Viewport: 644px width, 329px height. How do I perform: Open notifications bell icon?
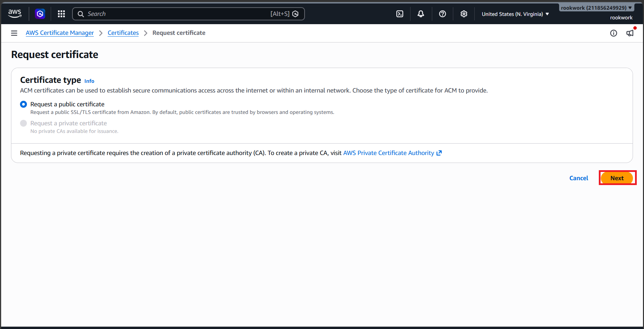coord(421,14)
